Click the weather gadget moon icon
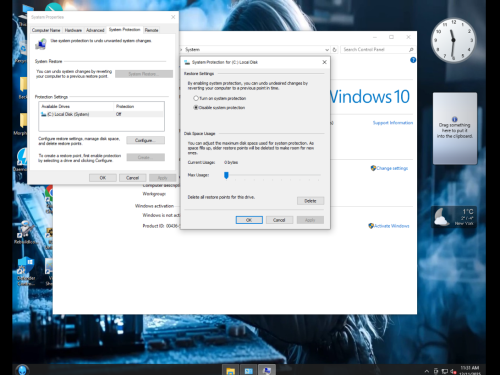Screen dimensions: 500x375 (x=441, y=217)
